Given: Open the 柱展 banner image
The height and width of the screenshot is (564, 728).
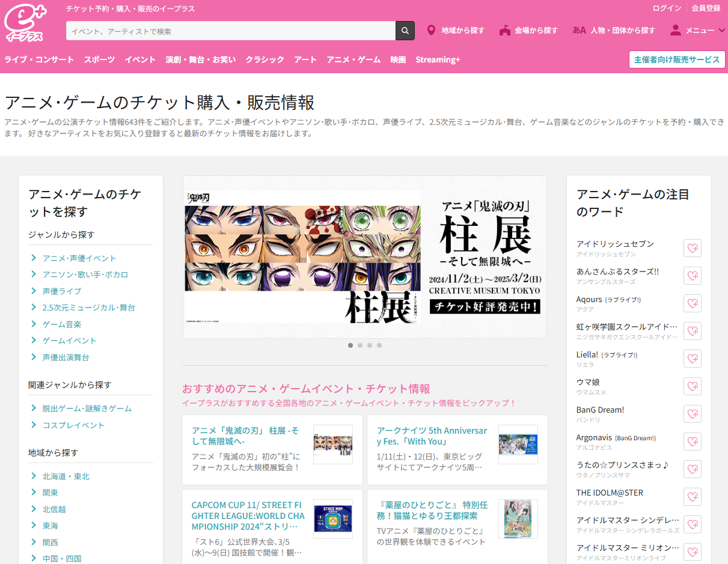Looking at the screenshot, I should click(x=365, y=257).
